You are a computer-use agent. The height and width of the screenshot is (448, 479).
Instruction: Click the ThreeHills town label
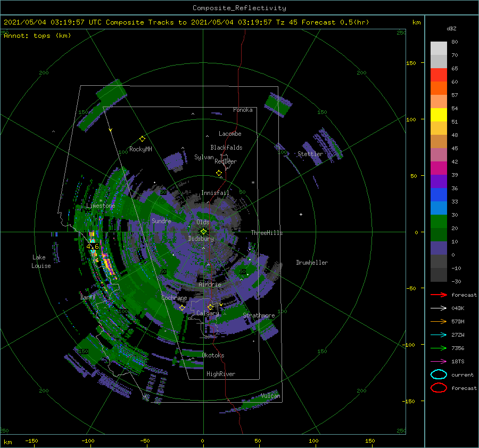tap(267, 233)
